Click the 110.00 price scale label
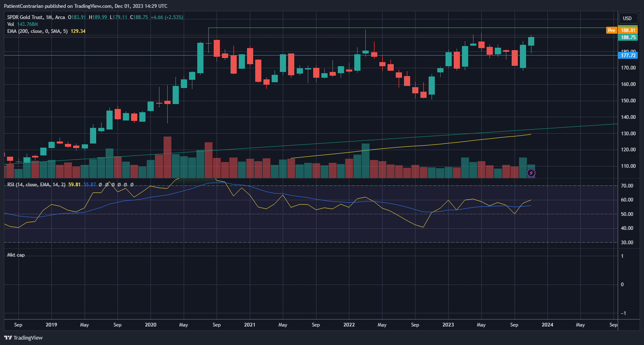The image size is (644, 345). coord(628,166)
